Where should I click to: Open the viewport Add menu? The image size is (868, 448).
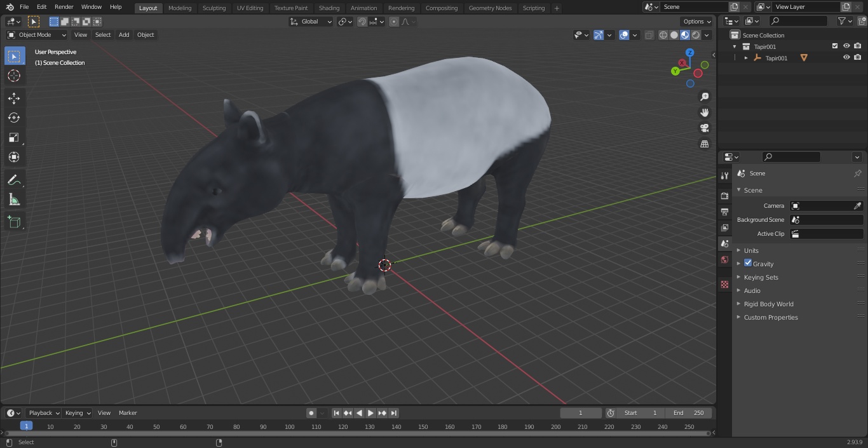click(124, 35)
